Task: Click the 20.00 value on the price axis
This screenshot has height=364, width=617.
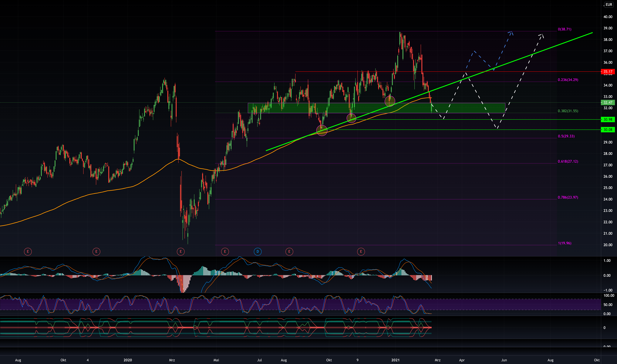Action: [608, 245]
